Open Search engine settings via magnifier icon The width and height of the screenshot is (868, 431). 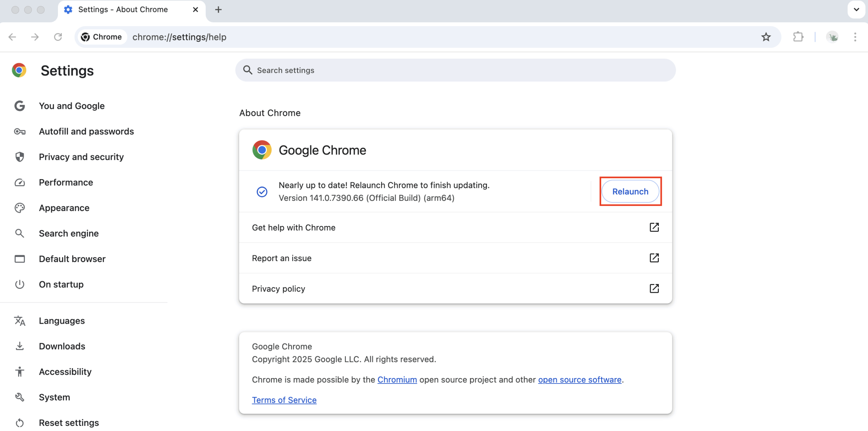coord(19,233)
